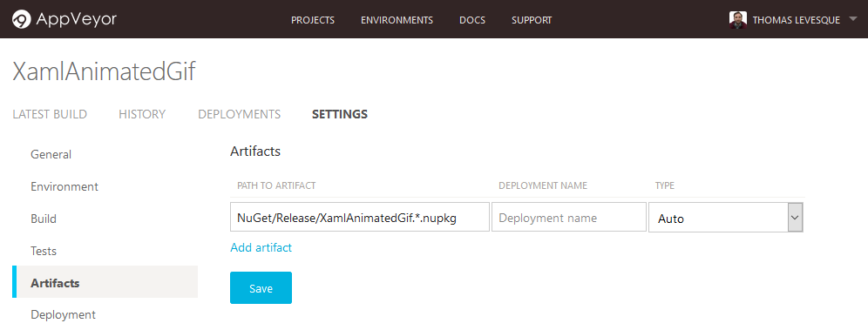Click the Artifacts section heading

point(255,152)
